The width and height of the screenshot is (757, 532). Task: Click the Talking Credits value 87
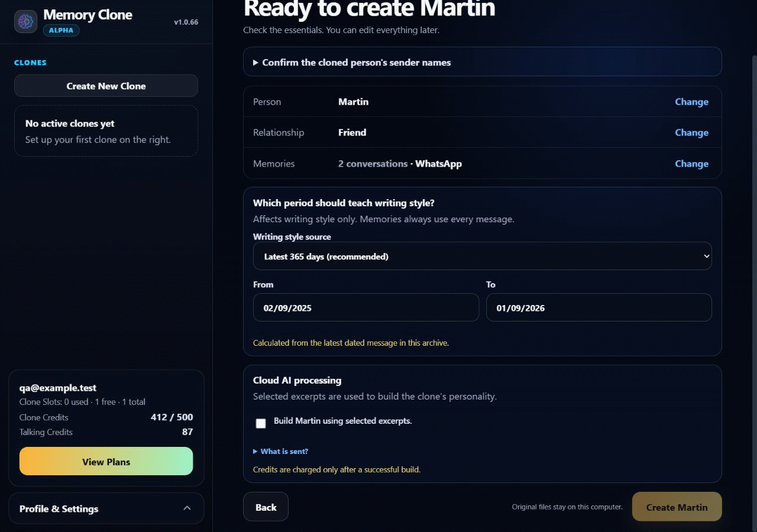click(187, 432)
